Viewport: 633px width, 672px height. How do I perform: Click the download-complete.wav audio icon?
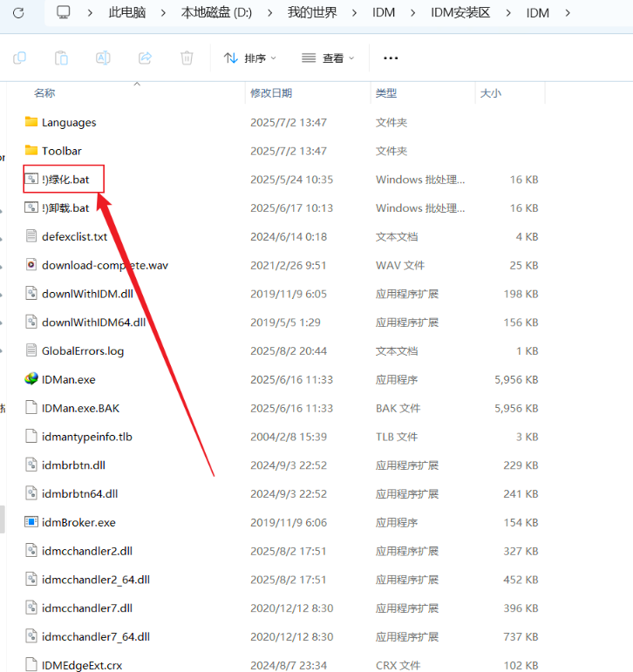[31, 265]
